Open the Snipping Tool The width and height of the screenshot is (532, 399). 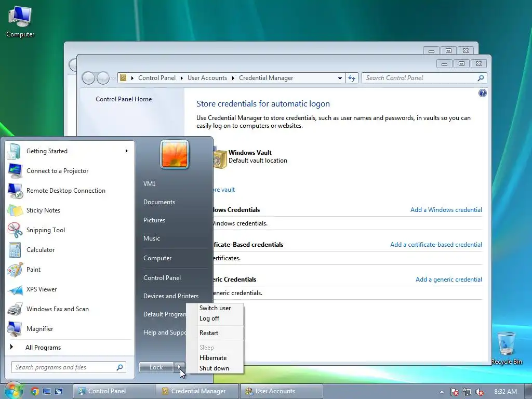(70, 230)
